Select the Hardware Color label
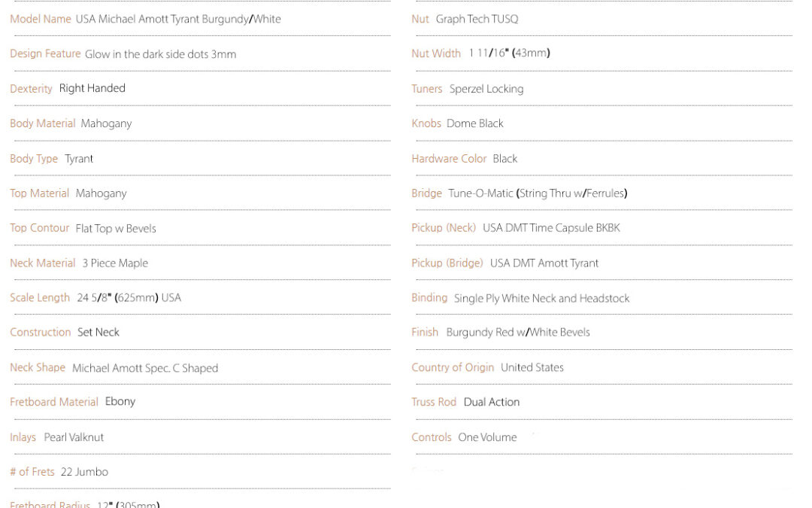This screenshot has width=812, height=508. pyautogui.click(x=449, y=159)
